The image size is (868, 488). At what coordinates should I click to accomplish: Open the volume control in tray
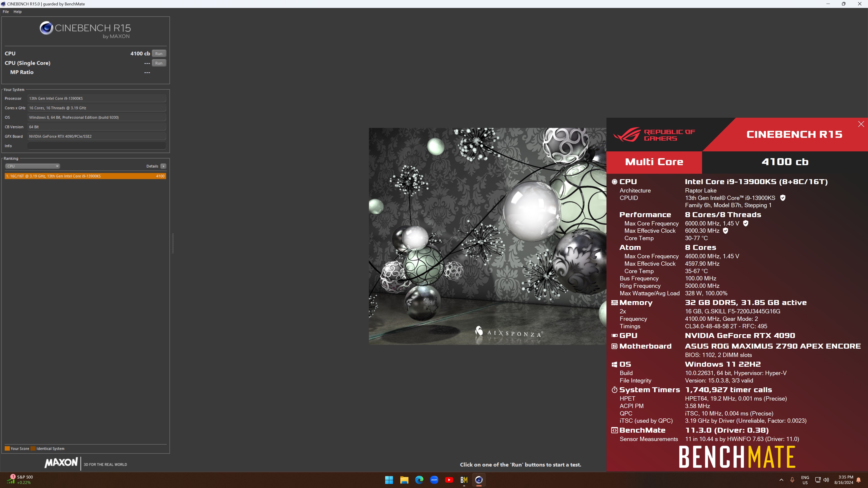826,480
